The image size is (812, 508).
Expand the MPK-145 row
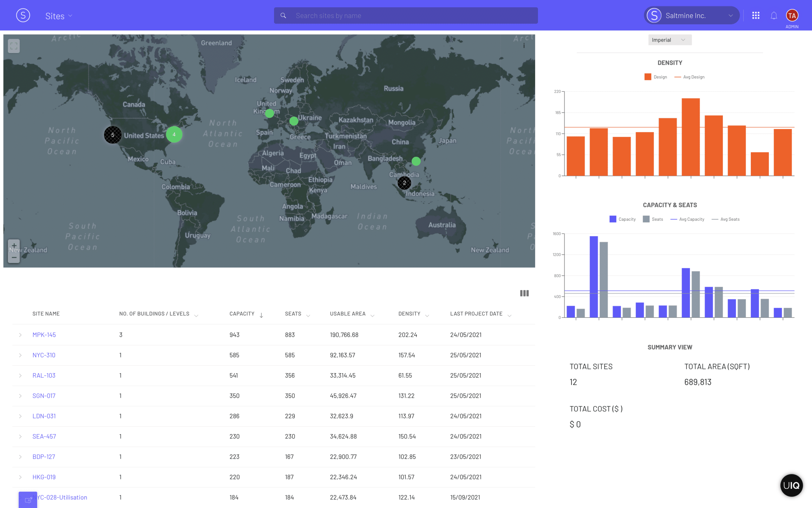(x=20, y=335)
